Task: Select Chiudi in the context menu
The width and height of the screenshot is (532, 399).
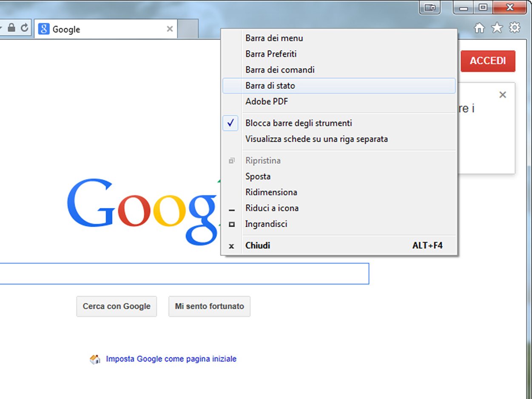Action: point(257,245)
